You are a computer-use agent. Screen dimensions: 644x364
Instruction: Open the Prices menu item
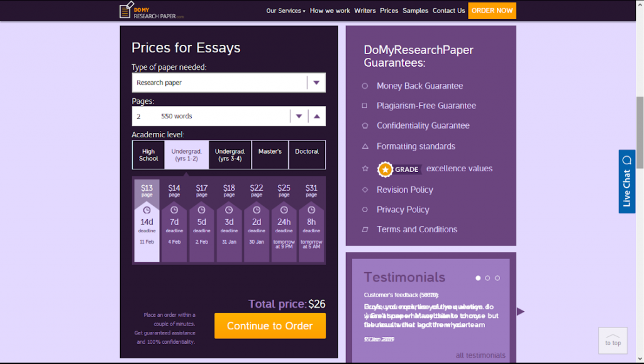coord(389,11)
